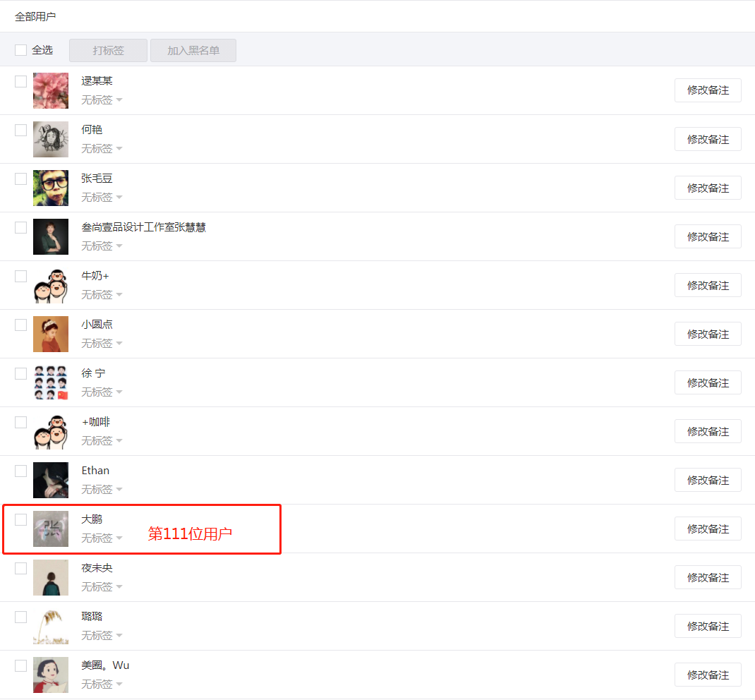
Task: Click 修改备注 in Ethan's row
Action: point(708,480)
